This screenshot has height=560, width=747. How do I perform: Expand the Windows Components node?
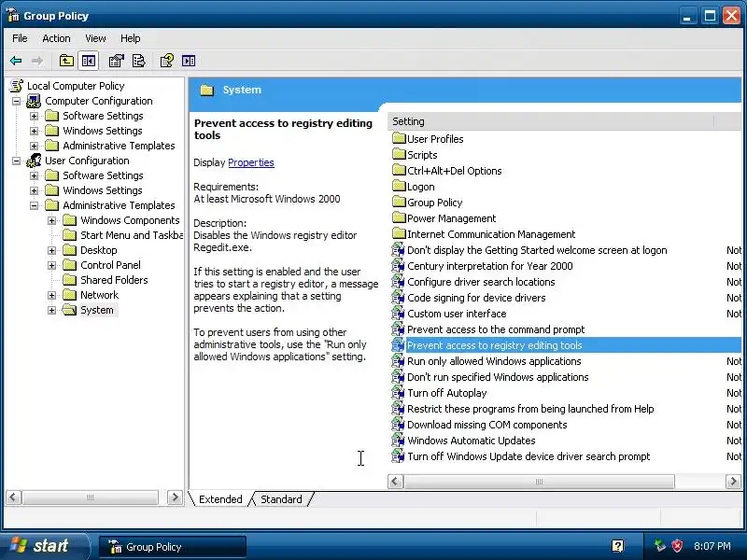pyautogui.click(x=52, y=220)
